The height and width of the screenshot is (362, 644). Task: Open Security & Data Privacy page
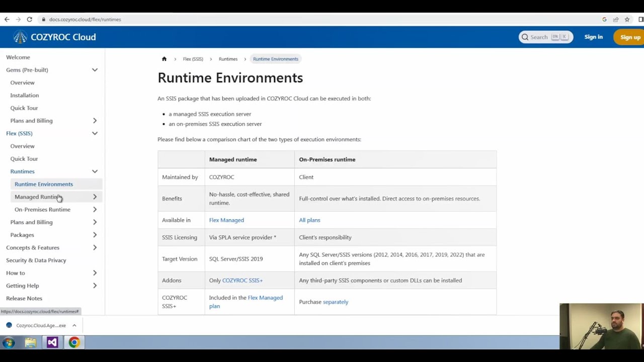pyautogui.click(x=36, y=260)
